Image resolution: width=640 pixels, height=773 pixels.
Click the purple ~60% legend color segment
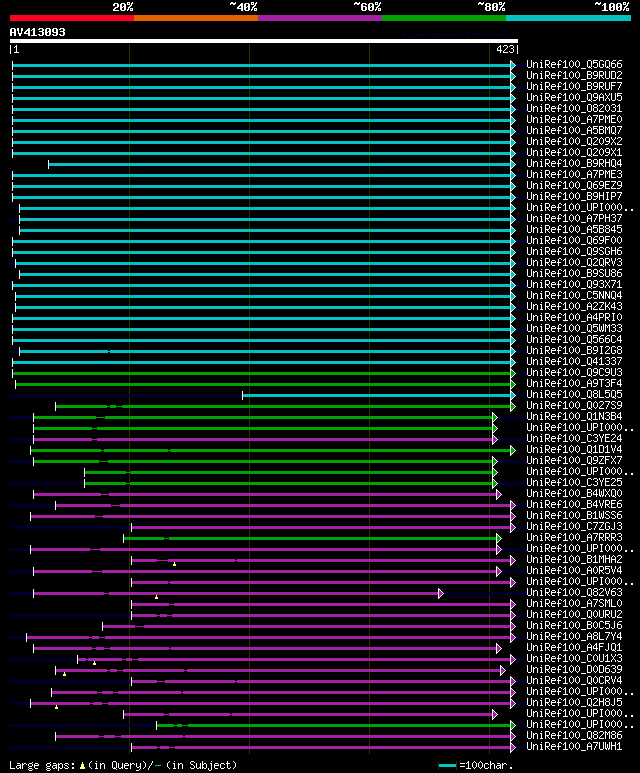point(320,18)
